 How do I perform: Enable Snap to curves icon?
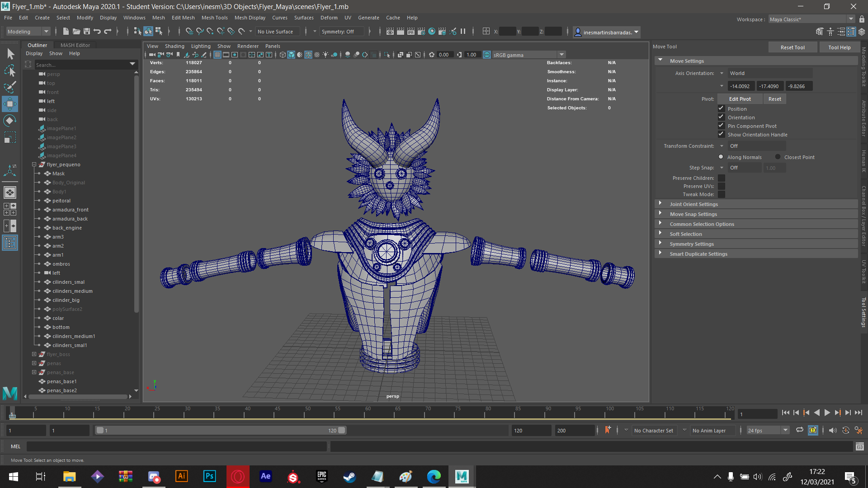pos(199,31)
